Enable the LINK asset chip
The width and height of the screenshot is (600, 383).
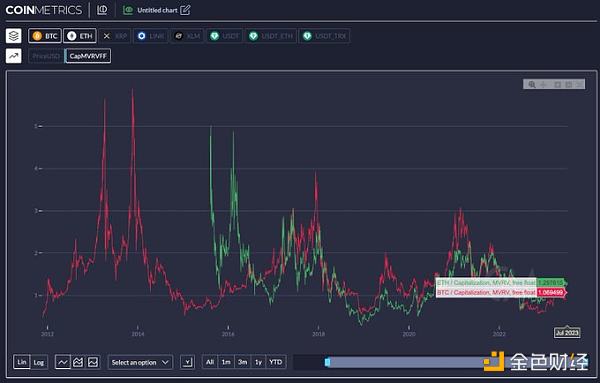tap(151, 36)
